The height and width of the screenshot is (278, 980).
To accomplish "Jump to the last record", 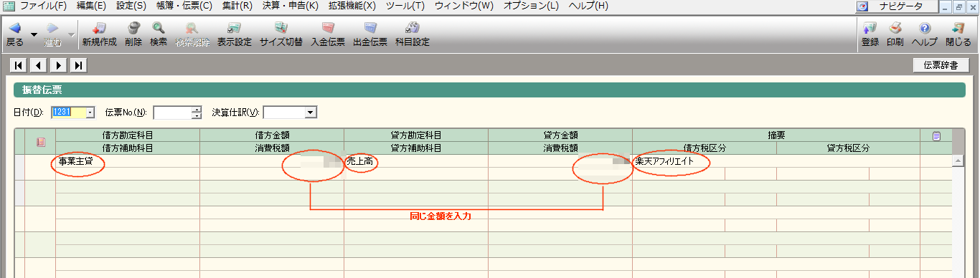I will (x=79, y=65).
